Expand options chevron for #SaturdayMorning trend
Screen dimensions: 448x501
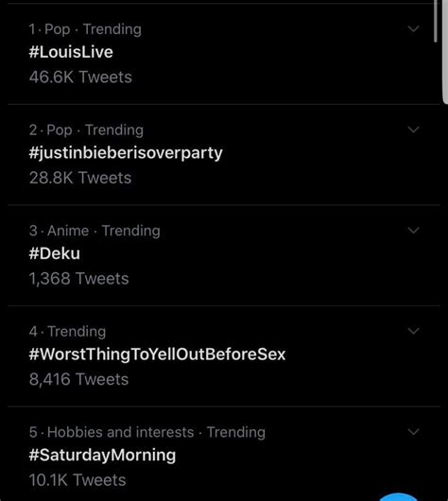[x=413, y=432]
